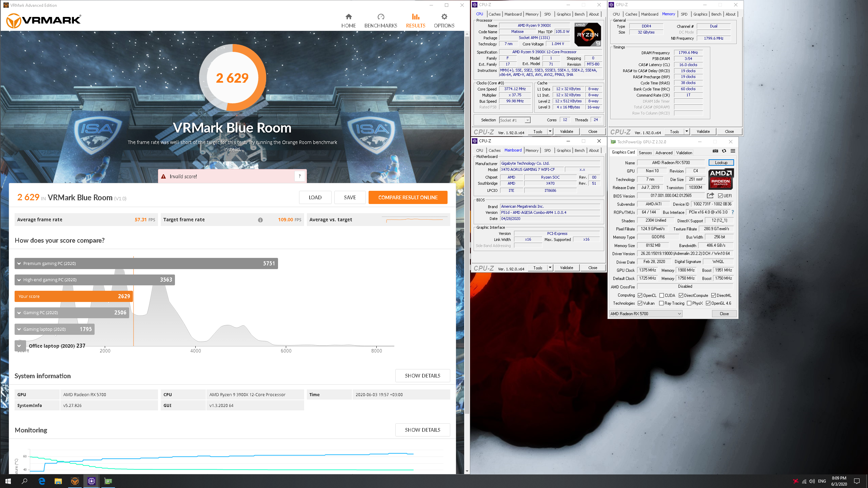Image resolution: width=868 pixels, height=488 pixels.
Task: Open Sensors tab in GPU-Z
Action: point(645,152)
